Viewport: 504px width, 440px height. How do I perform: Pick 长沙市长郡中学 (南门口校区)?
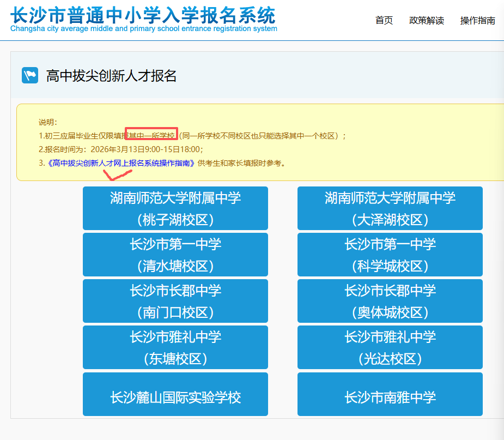pos(175,301)
